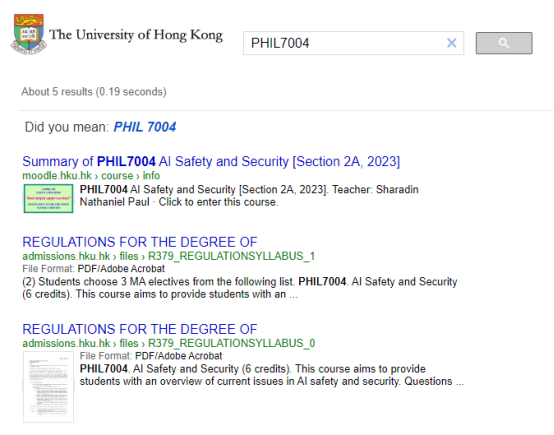This screenshot has height=435, width=554.
Task: Clear the search box with the X icon
Action: pyautogui.click(x=452, y=43)
